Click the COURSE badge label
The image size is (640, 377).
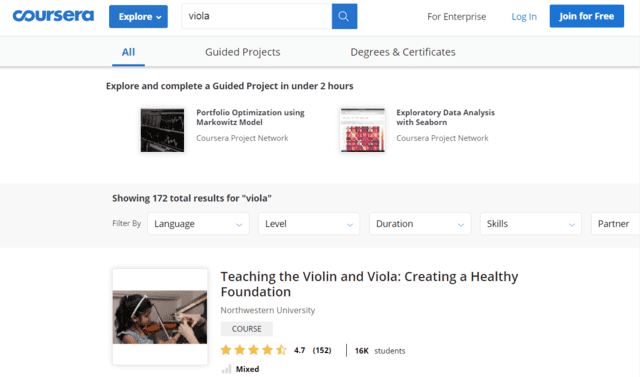(x=247, y=329)
